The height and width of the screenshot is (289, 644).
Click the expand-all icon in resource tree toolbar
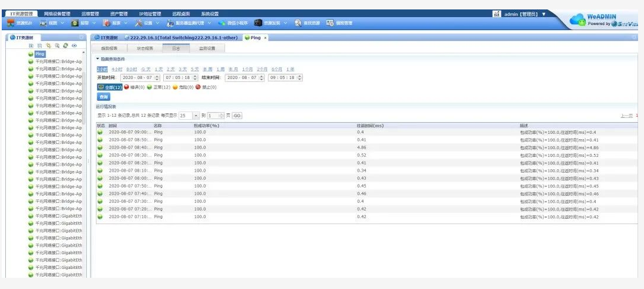31,45
